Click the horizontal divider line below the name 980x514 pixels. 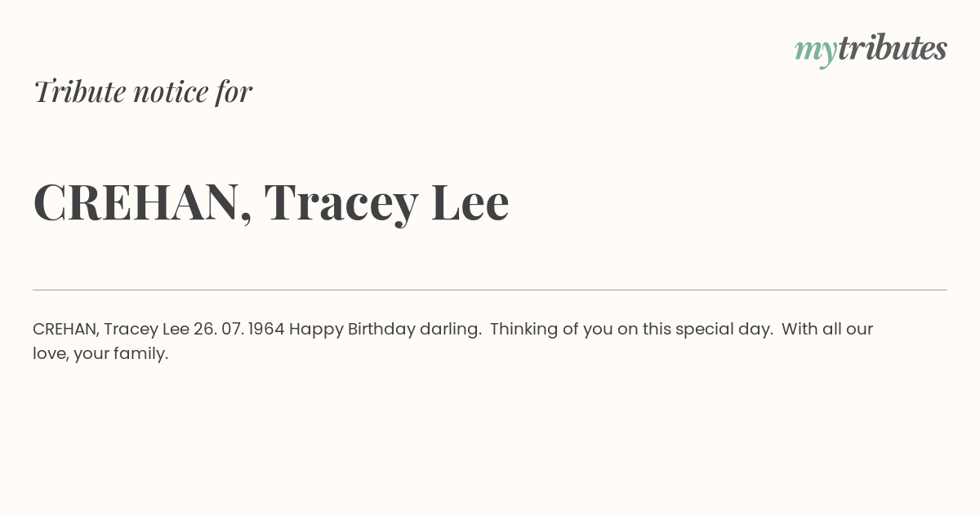click(490, 290)
